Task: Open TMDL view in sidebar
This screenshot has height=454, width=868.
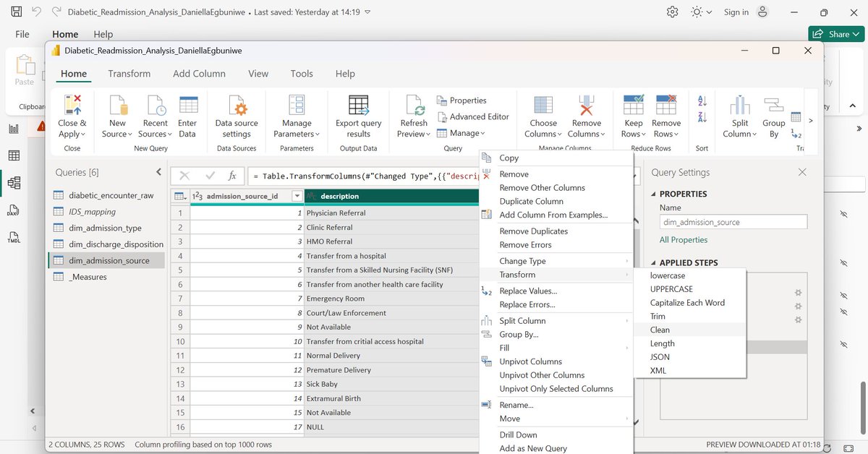Action: pos(14,237)
